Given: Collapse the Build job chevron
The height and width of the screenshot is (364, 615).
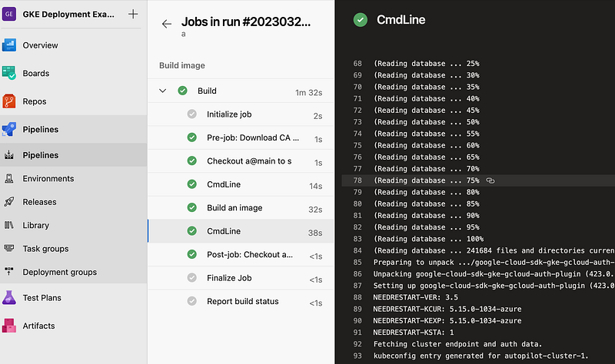Looking at the screenshot, I should pos(163,91).
